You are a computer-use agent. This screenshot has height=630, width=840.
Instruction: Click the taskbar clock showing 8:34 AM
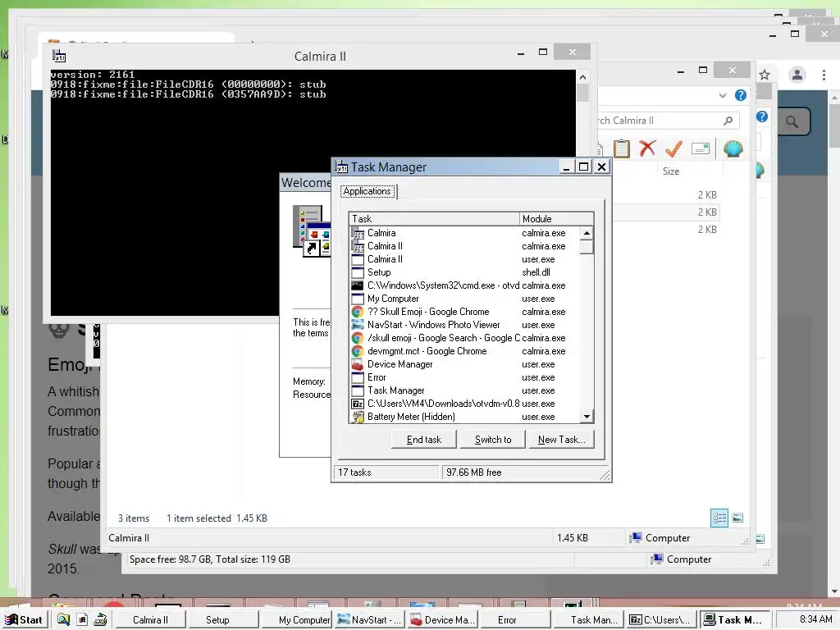coord(815,619)
